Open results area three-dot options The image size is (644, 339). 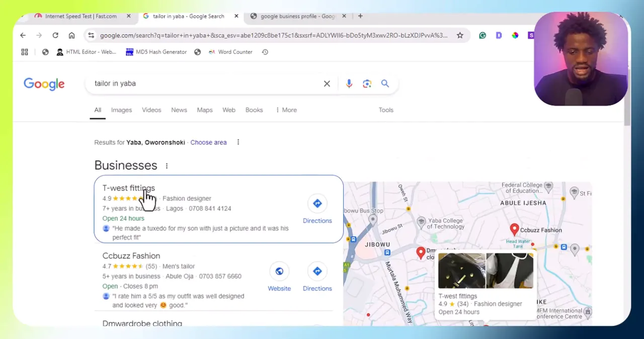coord(238,142)
